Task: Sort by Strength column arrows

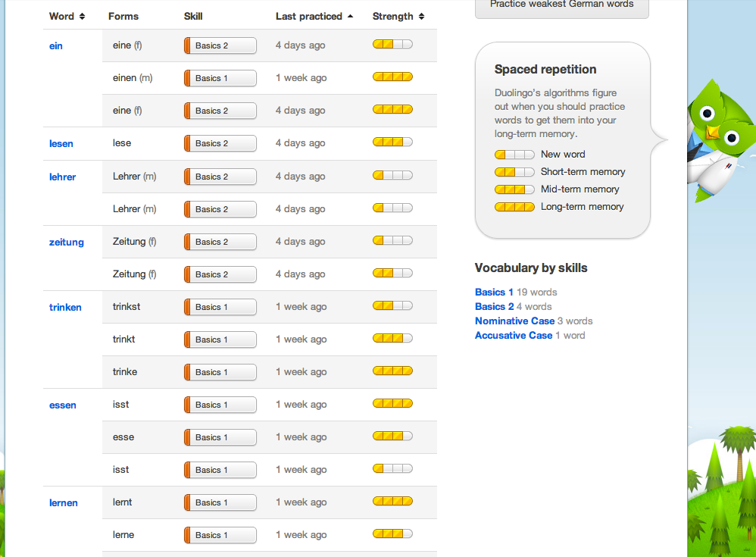Action: click(x=421, y=17)
